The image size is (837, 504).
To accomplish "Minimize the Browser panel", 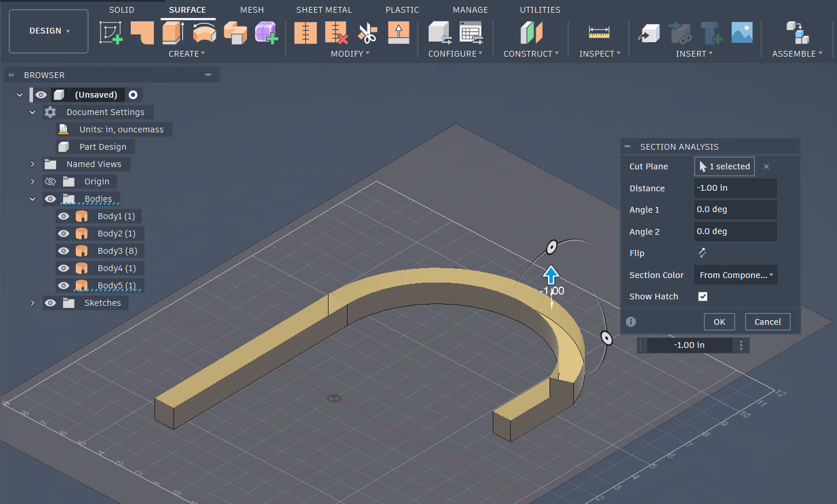I will point(208,75).
